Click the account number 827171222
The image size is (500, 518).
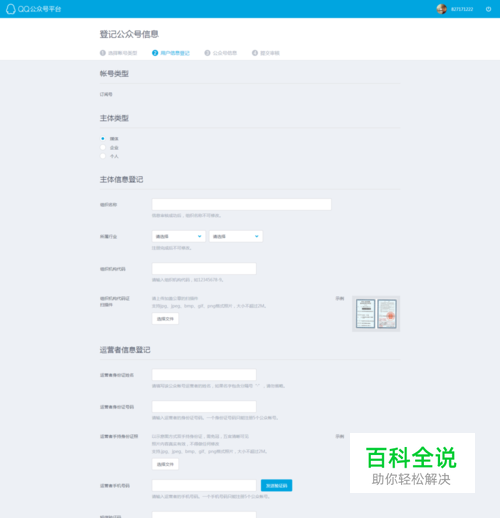pos(462,9)
